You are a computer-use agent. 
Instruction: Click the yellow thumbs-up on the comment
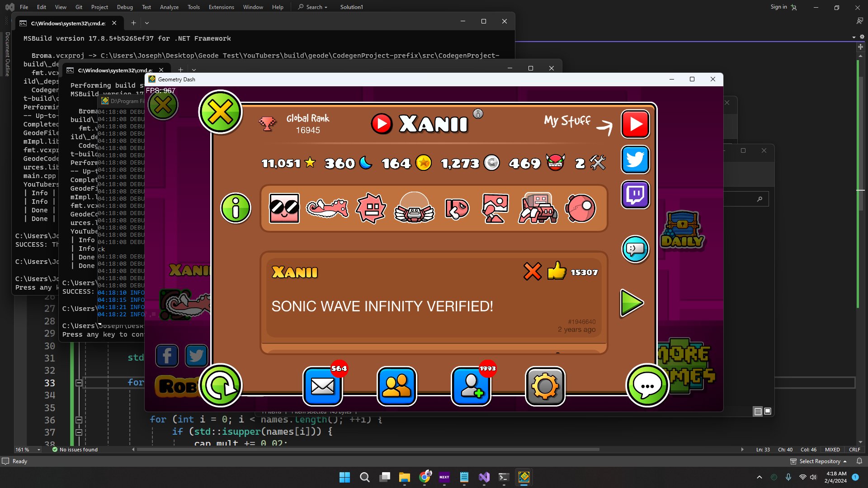(x=557, y=271)
